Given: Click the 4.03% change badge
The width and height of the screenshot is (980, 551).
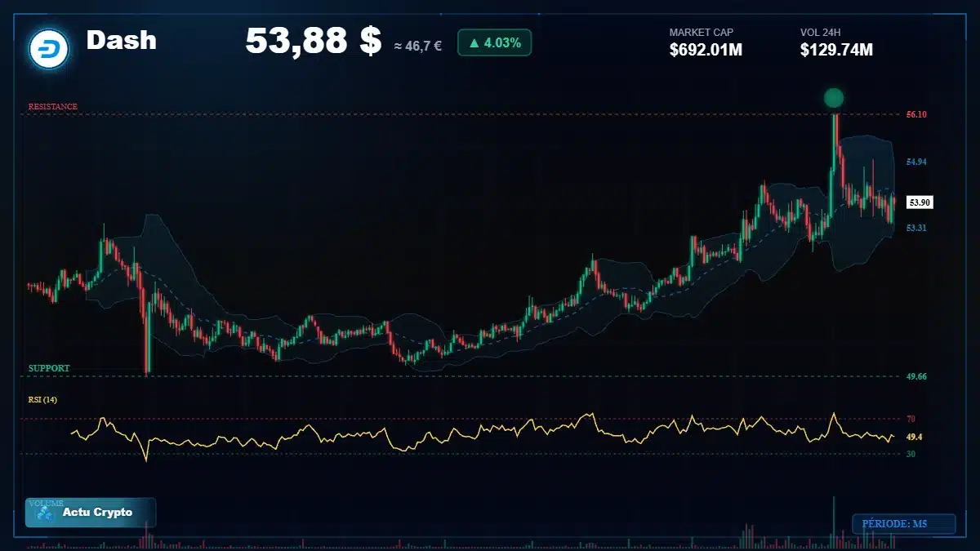Looking at the screenshot, I should 494,42.
